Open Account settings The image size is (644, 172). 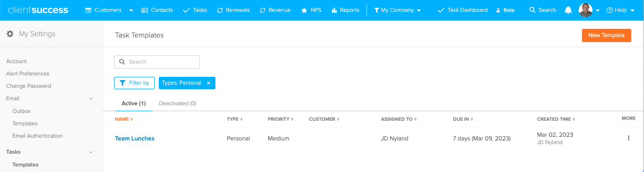[x=16, y=61]
